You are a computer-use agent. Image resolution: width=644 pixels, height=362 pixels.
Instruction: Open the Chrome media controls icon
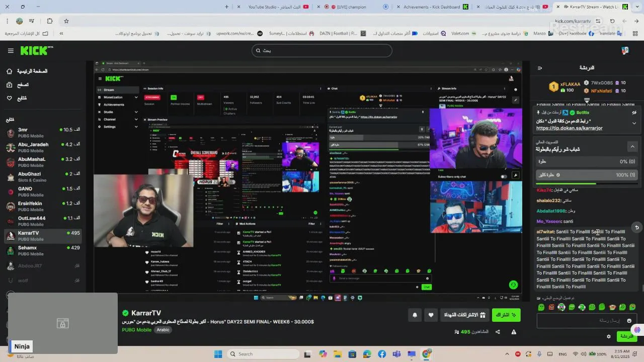click(32, 21)
